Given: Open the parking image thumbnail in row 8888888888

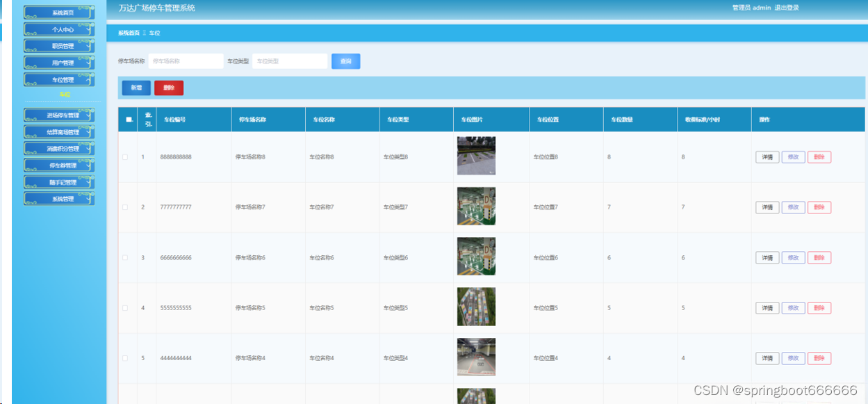Looking at the screenshot, I should (x=476, y=156).
